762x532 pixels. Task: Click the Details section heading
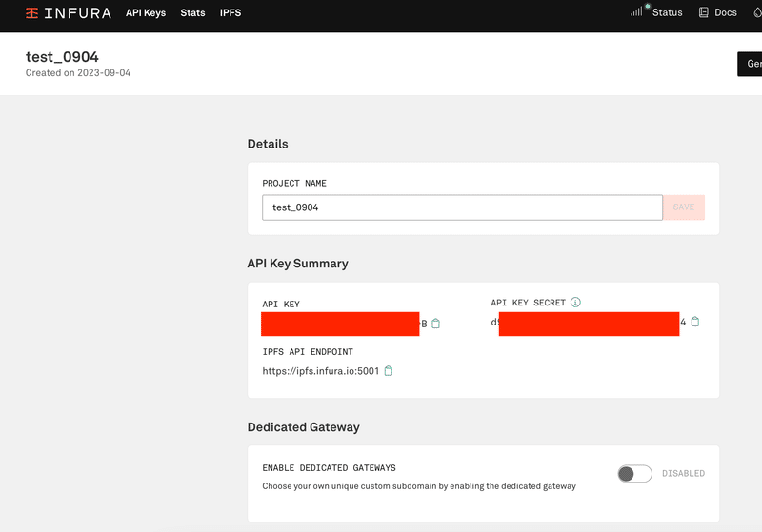[x=268, y=144]
